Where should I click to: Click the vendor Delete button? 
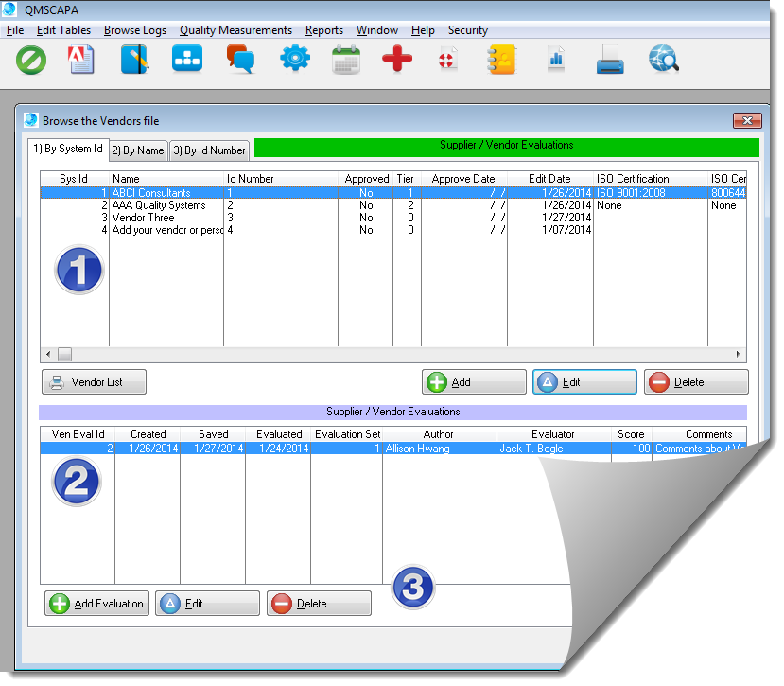point(696,382)
